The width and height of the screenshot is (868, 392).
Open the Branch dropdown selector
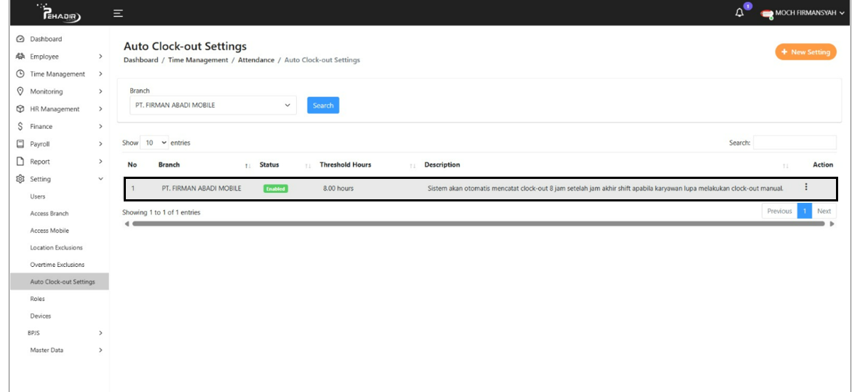point(212,105)
